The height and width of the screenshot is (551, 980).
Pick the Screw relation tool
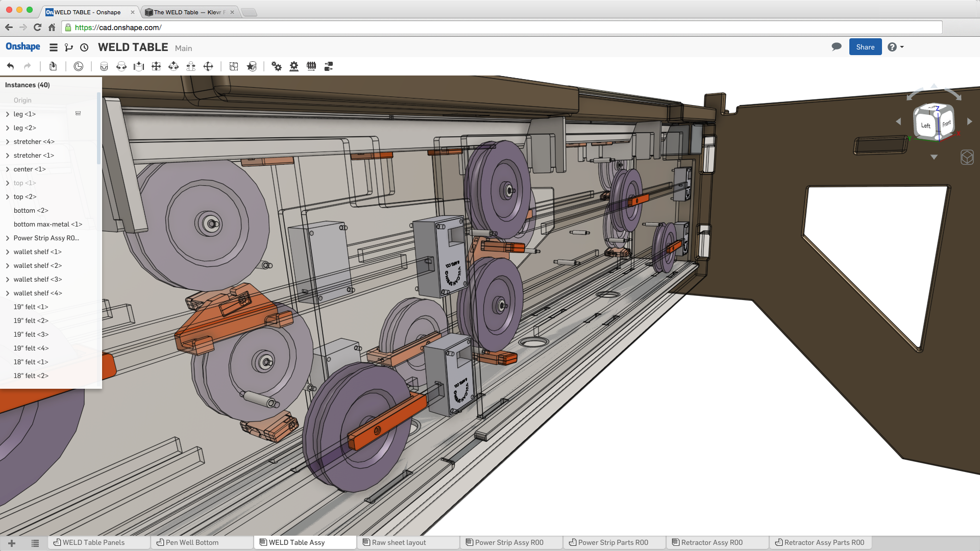click(311, 66)
